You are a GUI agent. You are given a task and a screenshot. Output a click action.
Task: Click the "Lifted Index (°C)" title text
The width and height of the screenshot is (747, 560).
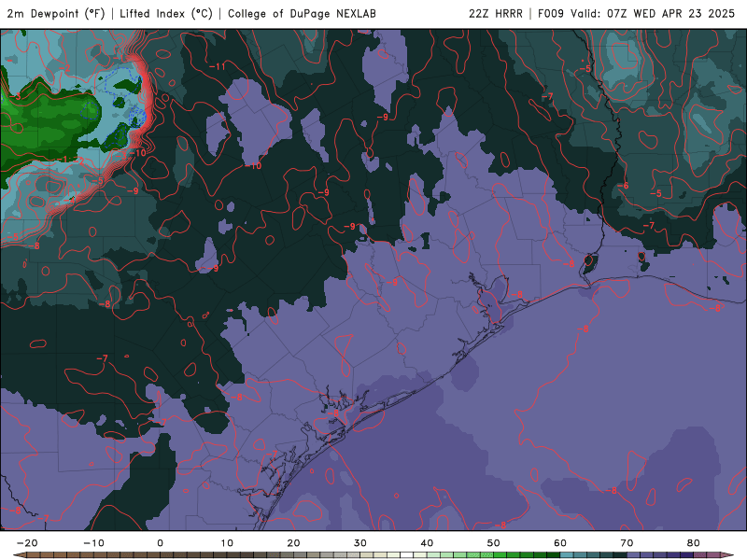[x=166, y=14]
